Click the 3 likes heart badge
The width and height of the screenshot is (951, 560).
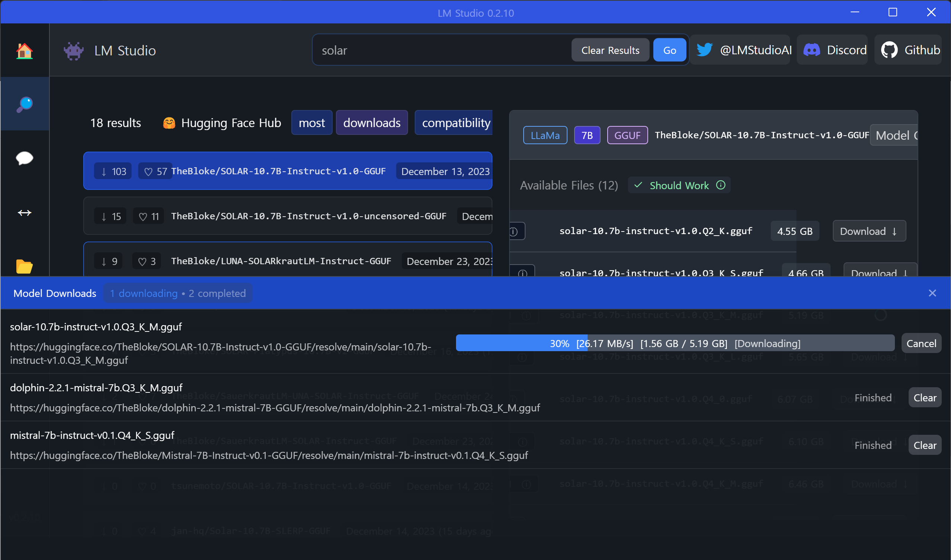pos(147,261)
